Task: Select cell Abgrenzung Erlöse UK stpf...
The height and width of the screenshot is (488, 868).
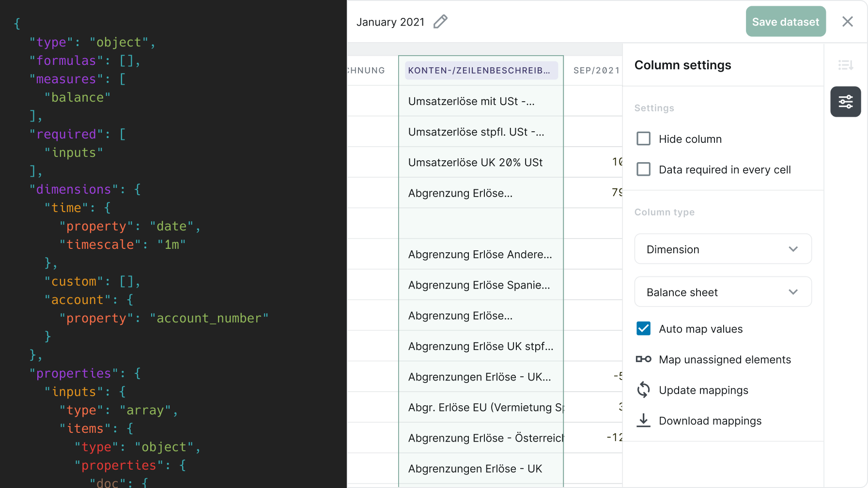Action: click(481, 346)
